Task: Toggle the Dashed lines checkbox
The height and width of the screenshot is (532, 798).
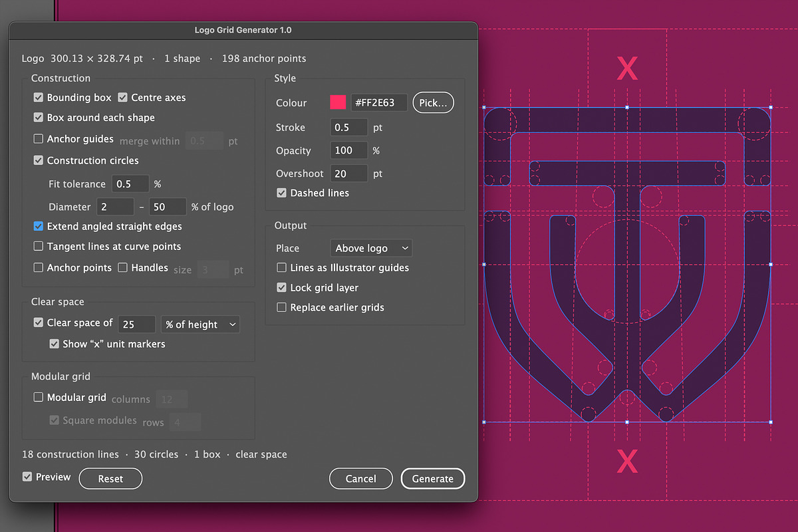Action: [282, 193]
